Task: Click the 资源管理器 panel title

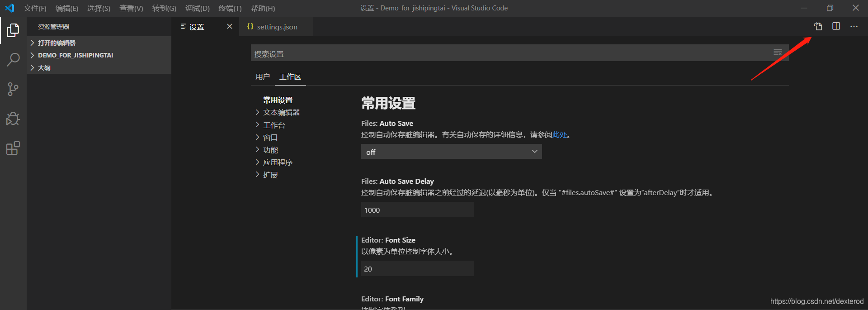Action: (53, 27)
